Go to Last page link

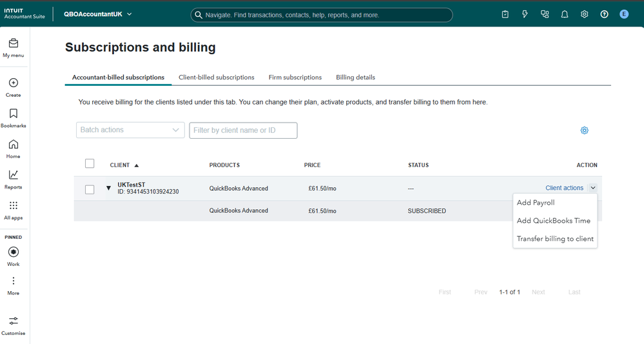(x=574, y=292)
